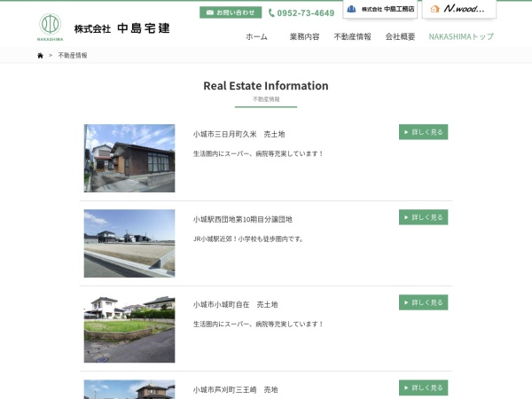Click title 小城駅西団地第10期目分譲団地
The height and width of the screenshot is (399, 532).
point(243,220)
